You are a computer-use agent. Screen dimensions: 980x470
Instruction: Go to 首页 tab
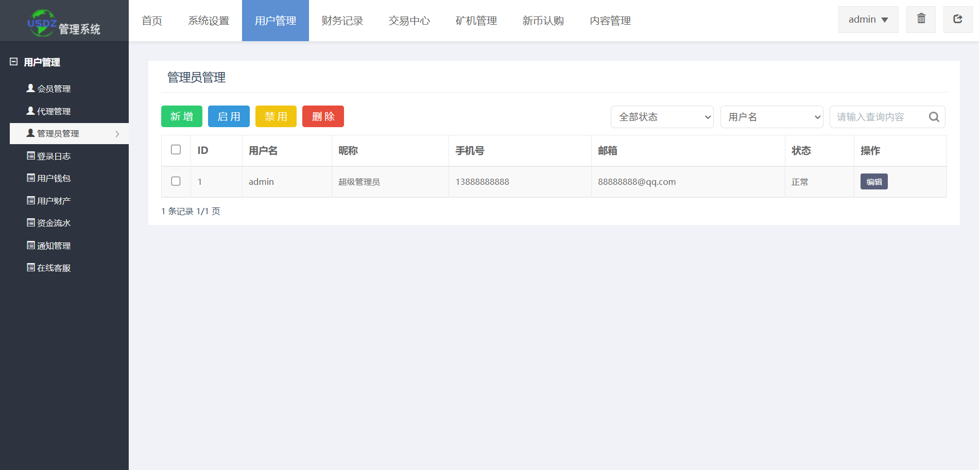[152, 21]
